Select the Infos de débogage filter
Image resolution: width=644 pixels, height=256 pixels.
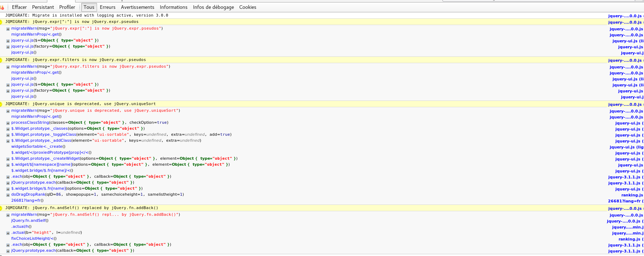tap(213, 7)
